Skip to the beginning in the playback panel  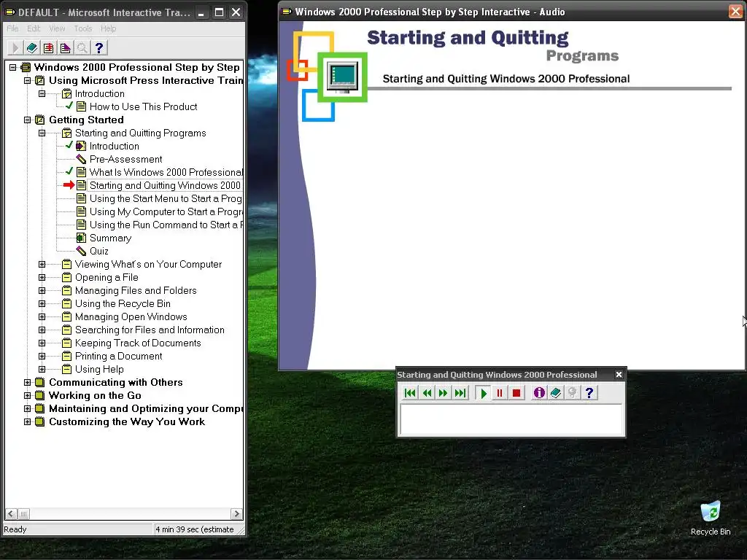[410, 393]
